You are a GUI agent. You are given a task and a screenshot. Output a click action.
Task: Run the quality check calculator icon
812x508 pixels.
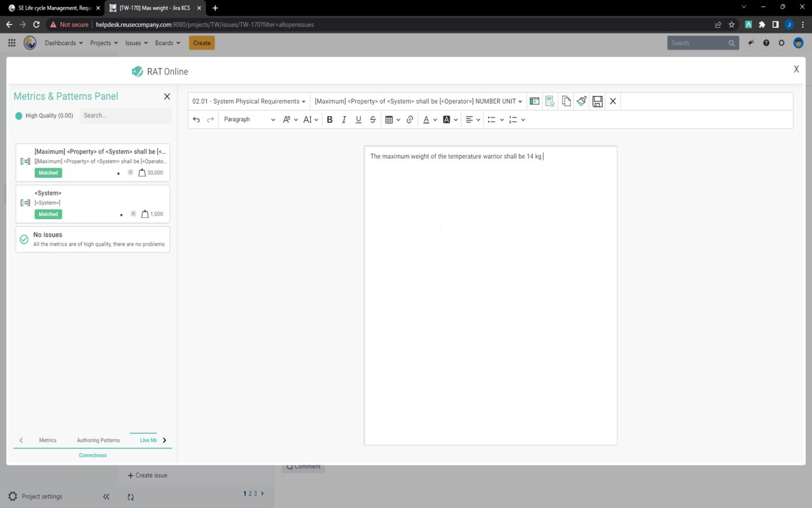tap(549, 101)
